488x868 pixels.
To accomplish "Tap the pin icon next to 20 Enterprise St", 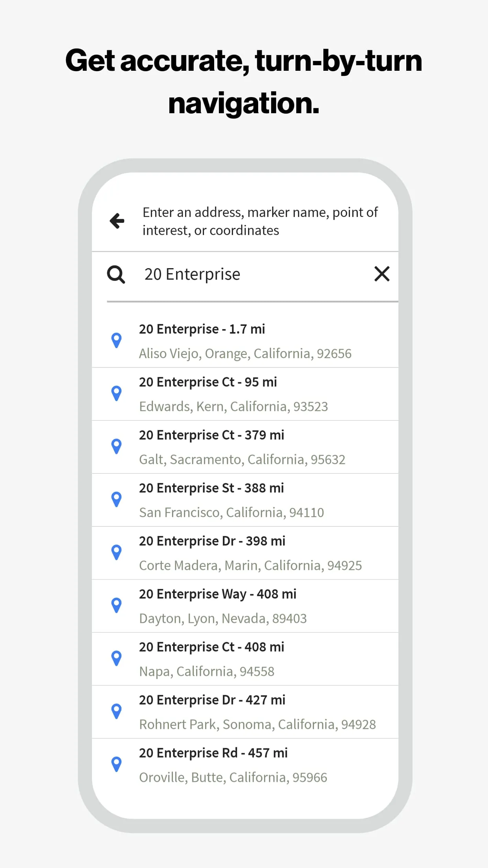I will pos(117,499).
